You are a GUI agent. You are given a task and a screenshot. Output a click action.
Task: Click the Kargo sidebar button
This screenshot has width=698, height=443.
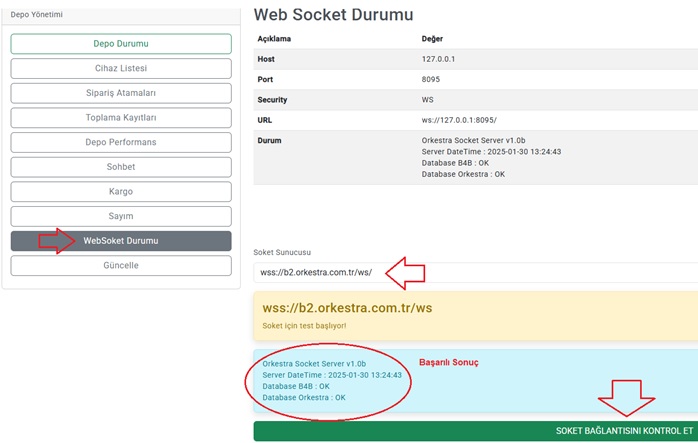pyautogui.click(x=121, y=191)
